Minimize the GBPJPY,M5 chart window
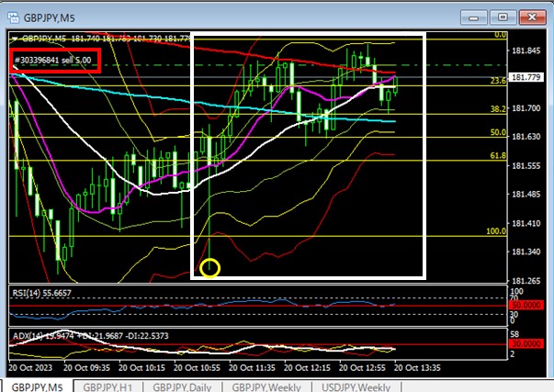Viewport: 554px width, 392px height. [x=476, y=15]
